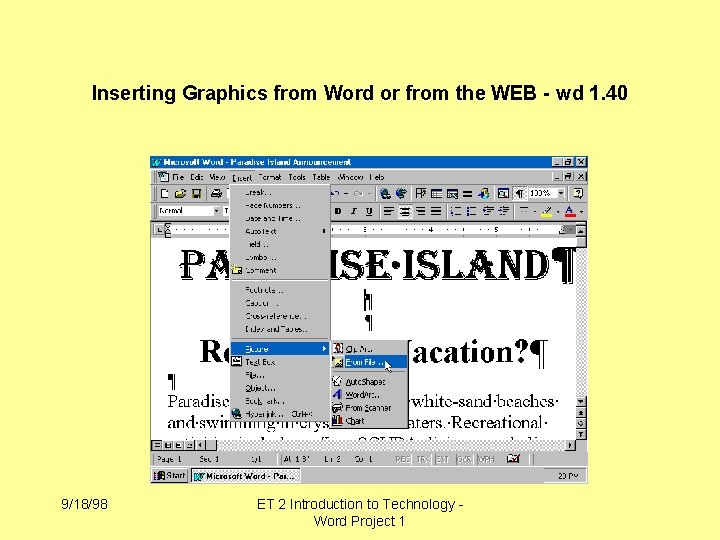720x540 pixels.
Task: Click Select Browse Object button
Action: click(581, 423)
